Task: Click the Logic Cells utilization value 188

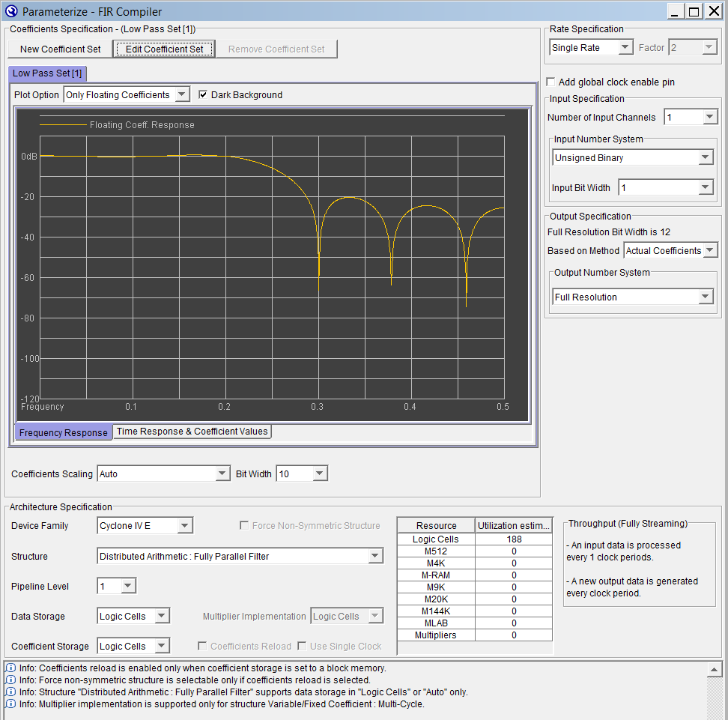Action: point(514,539)
